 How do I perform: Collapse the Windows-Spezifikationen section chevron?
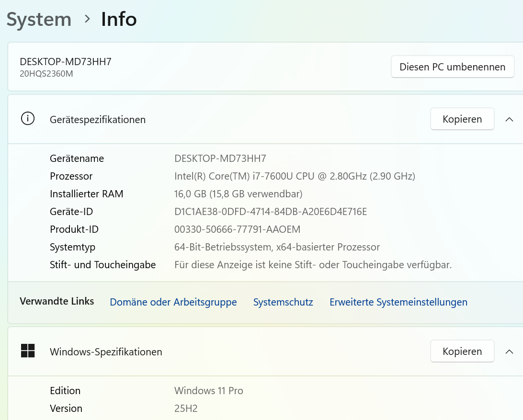click(x=509, y=352)
